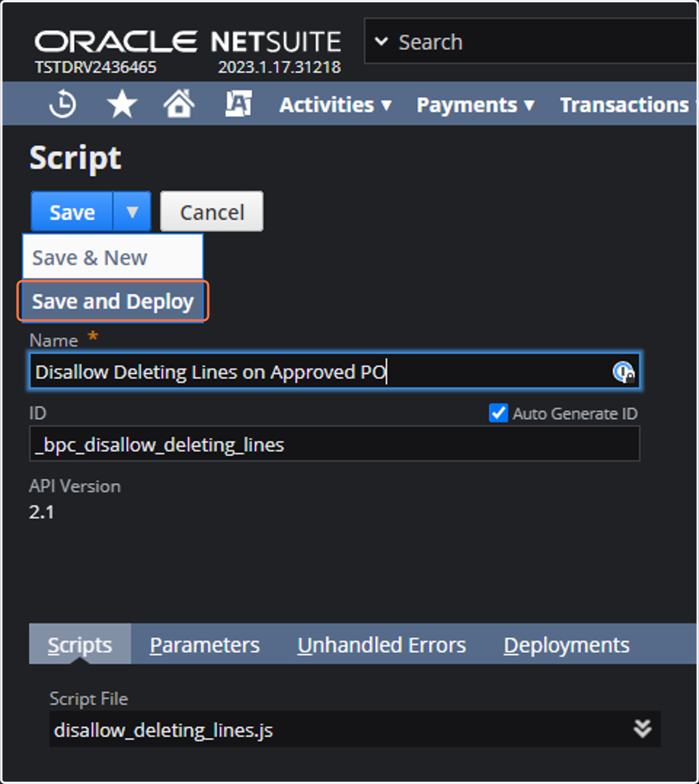Open the Save button dropdown arrow

[132, 212]
